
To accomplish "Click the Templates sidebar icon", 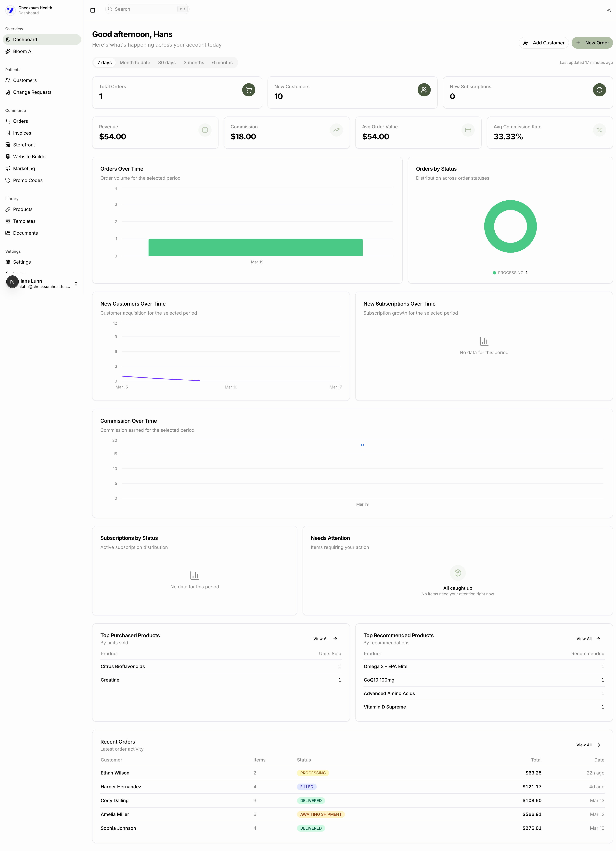I will tap(8, 221).
